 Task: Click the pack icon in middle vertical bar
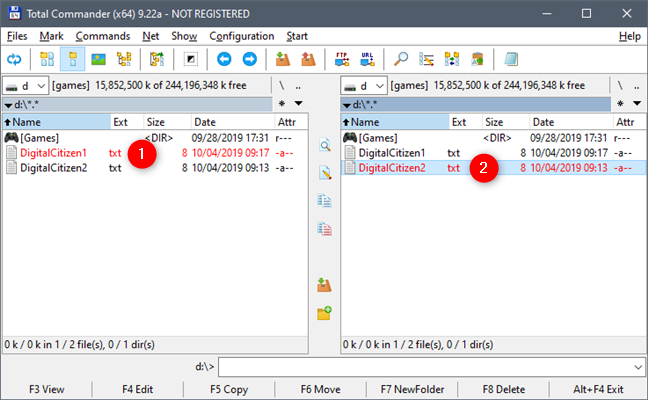click(325, 285)
